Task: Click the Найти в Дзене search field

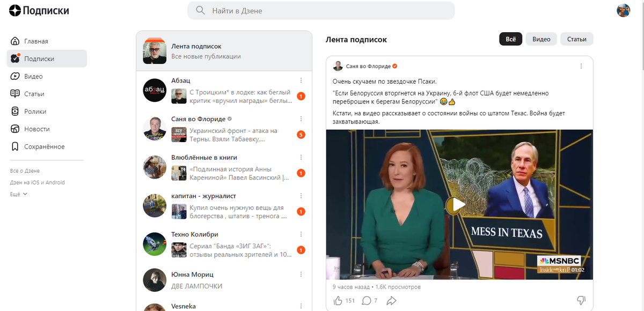Action: (x=321, y=10)
